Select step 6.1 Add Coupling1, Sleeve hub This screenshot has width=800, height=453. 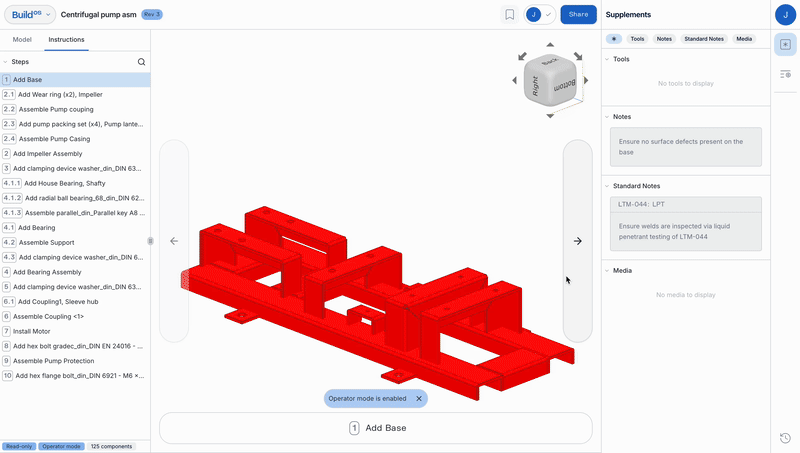[x=75, y=301]
